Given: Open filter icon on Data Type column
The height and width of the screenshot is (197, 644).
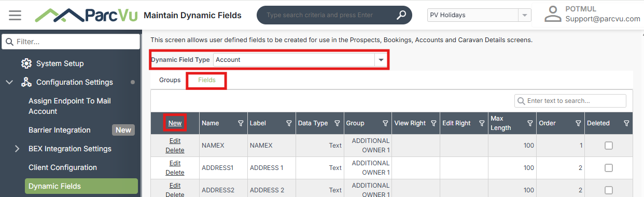Looking at the screenshot, I should [x=337, y=123].
